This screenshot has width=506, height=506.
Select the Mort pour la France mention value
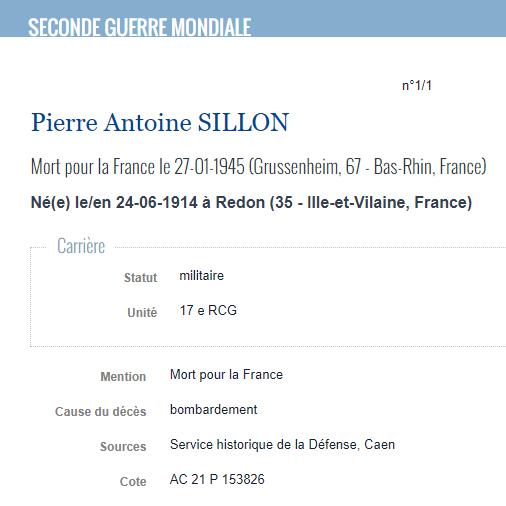226,375
